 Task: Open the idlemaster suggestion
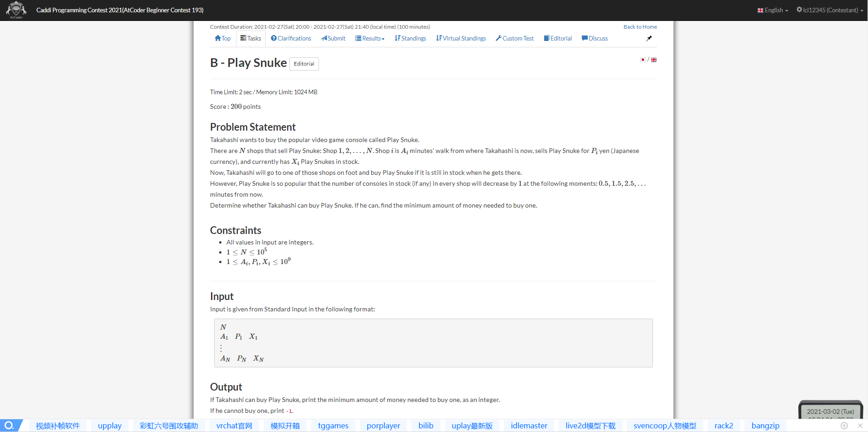pos(529,426)
